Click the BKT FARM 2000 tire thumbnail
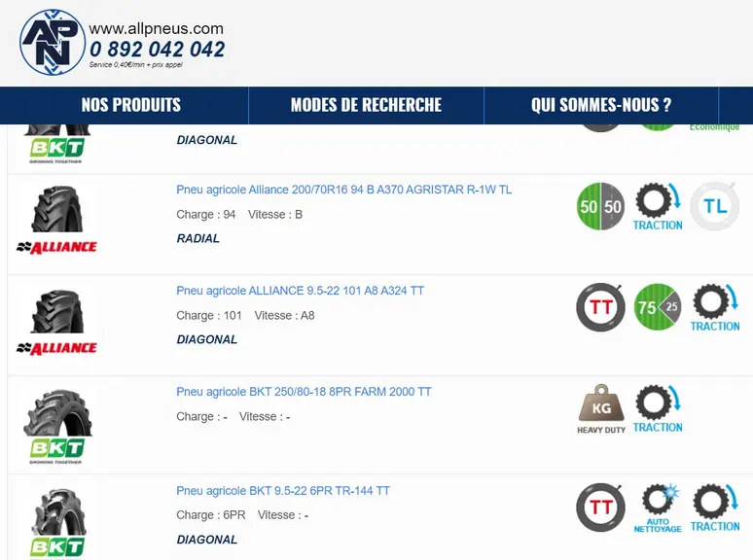Viewport: 753px width, 560px height. (x=57, y=412)
